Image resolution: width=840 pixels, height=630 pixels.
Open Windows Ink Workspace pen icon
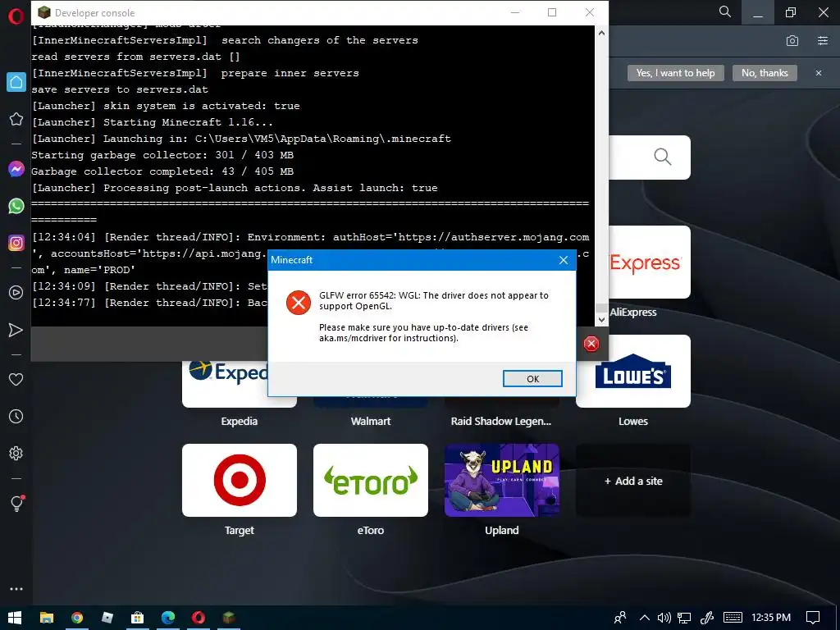coord(707,618)
